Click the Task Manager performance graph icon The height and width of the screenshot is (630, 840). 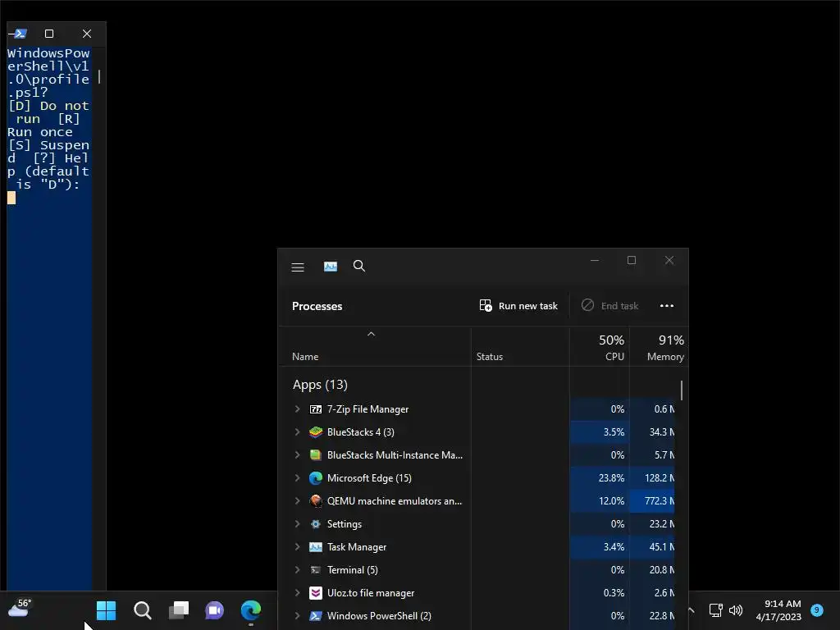click(331, 267)
